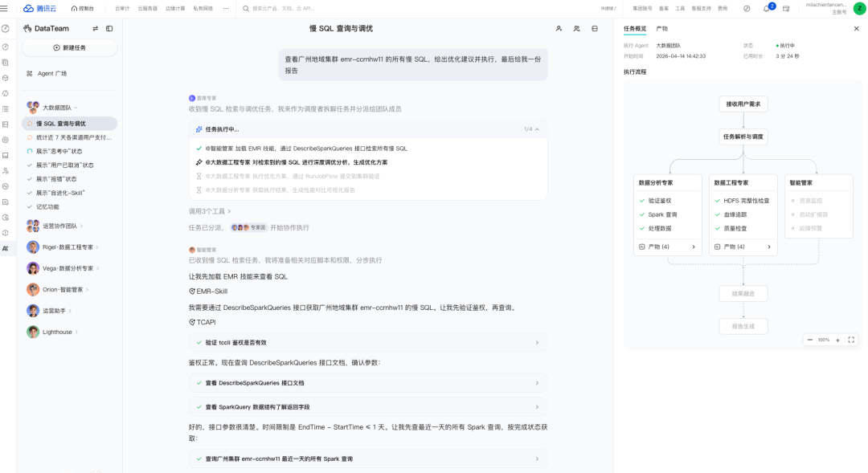Expand 查询广州集群 Spark 查询 step
The width and height of the screenshot is (868, 473).
click(368, 459)
